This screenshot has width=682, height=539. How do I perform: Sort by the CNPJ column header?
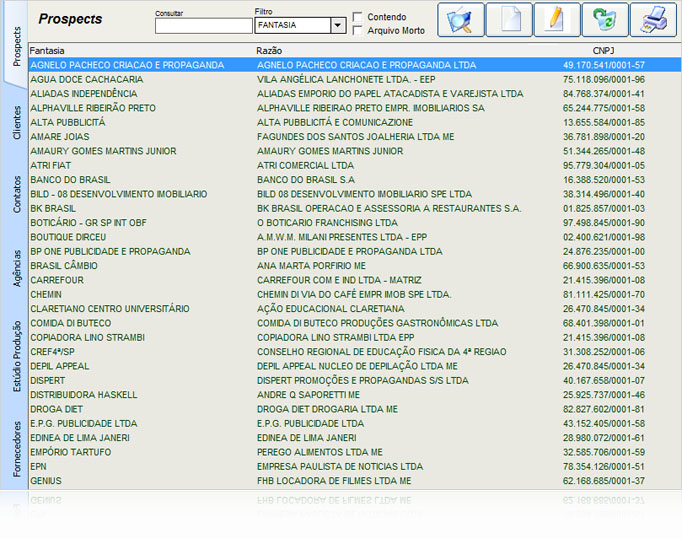(603, 50)
